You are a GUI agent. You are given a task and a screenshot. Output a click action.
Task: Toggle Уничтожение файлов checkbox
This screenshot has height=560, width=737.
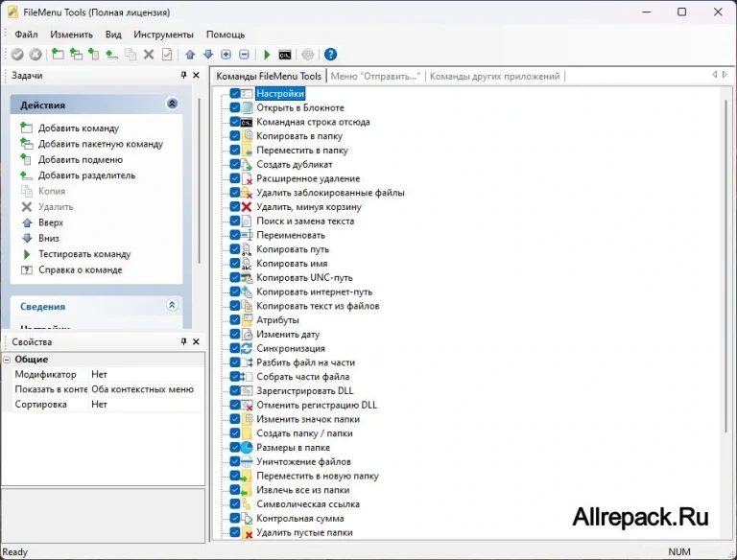pos(235,461)
